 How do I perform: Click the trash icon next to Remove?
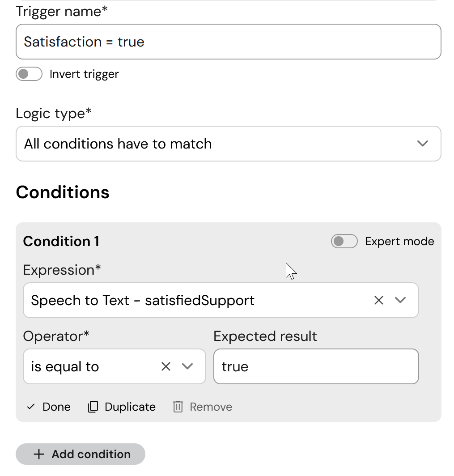point(178,407)
